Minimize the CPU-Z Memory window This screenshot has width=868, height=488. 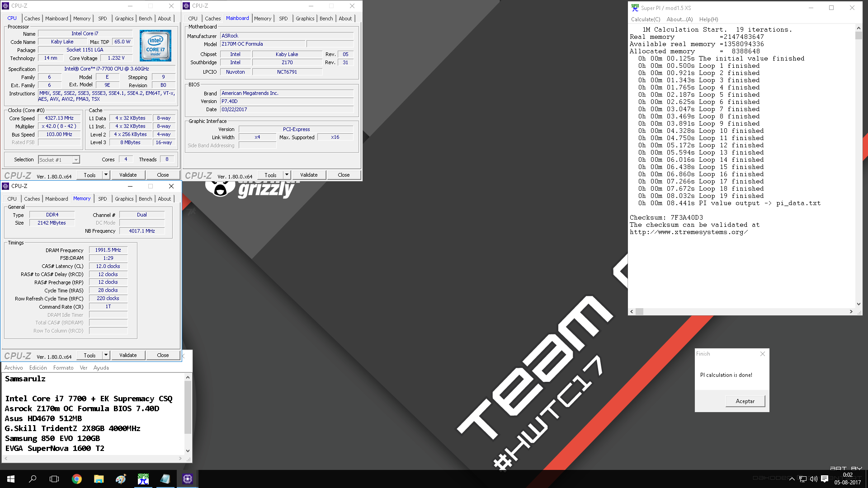130,186
